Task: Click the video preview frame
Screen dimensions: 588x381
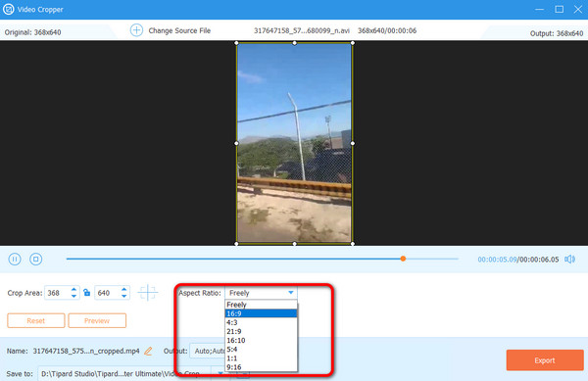Action: point(294,143)
